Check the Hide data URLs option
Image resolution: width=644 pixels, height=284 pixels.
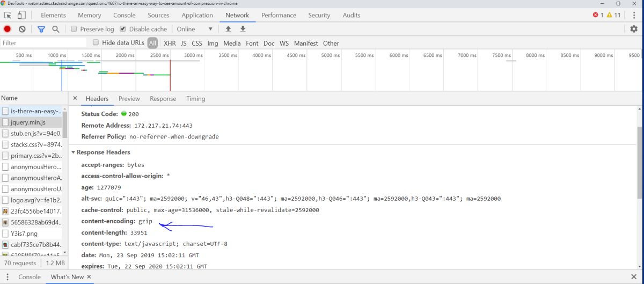pos(96,42)
